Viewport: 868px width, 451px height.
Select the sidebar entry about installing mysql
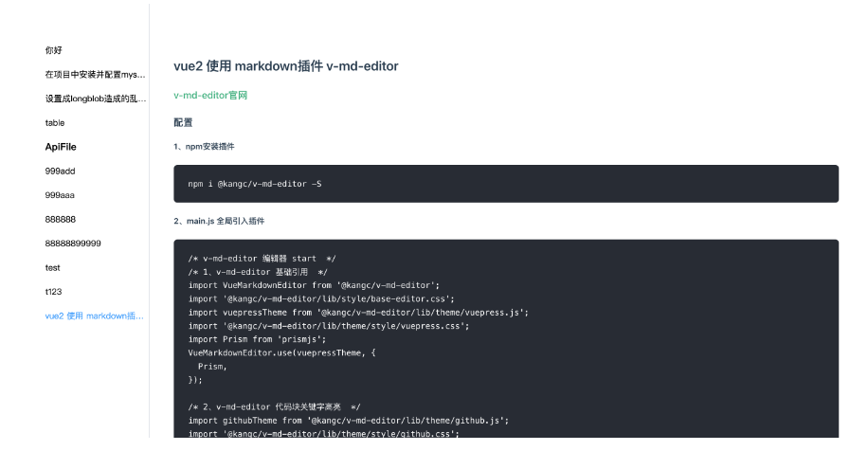[x=95, y=75]
